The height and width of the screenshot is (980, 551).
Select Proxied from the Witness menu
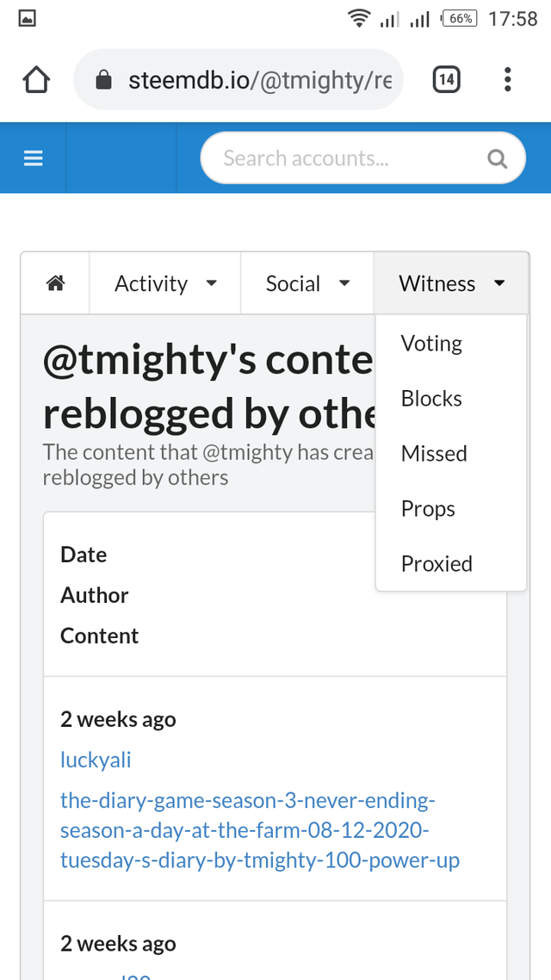pyautogui.click(x=436, y=564)
